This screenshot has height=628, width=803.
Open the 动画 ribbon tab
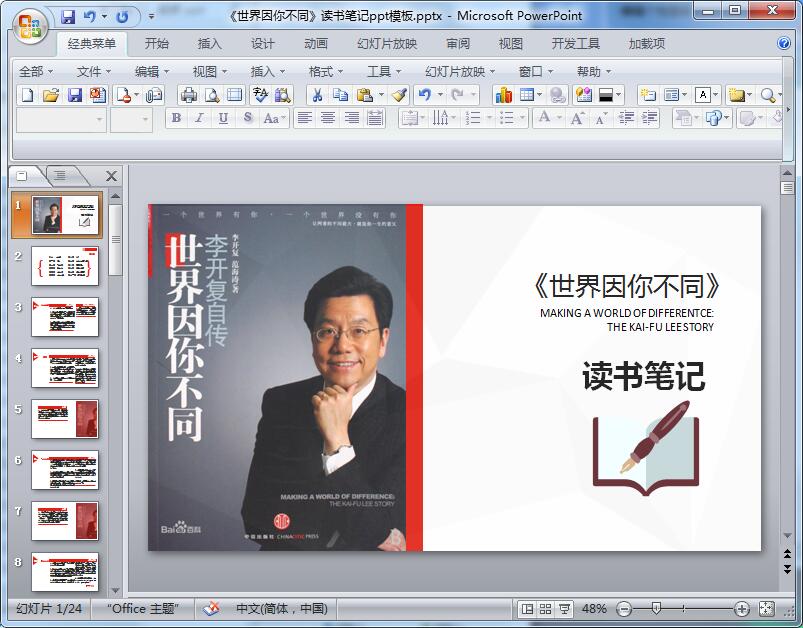(x=316, y=44)
